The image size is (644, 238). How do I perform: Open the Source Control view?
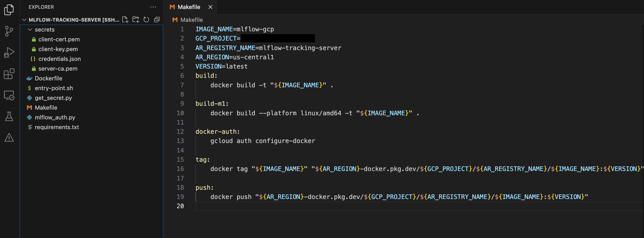(x=9, y=31)
